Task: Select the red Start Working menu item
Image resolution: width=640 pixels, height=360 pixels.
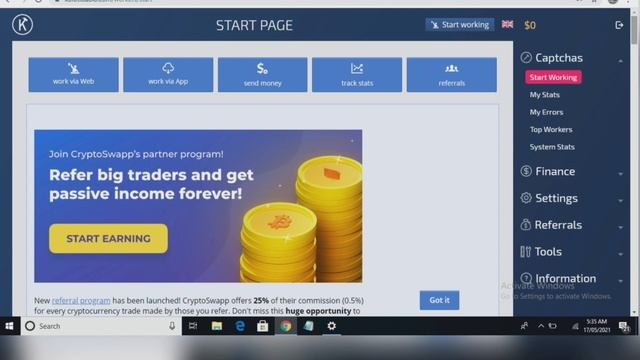Action: [x=553, y=77]
